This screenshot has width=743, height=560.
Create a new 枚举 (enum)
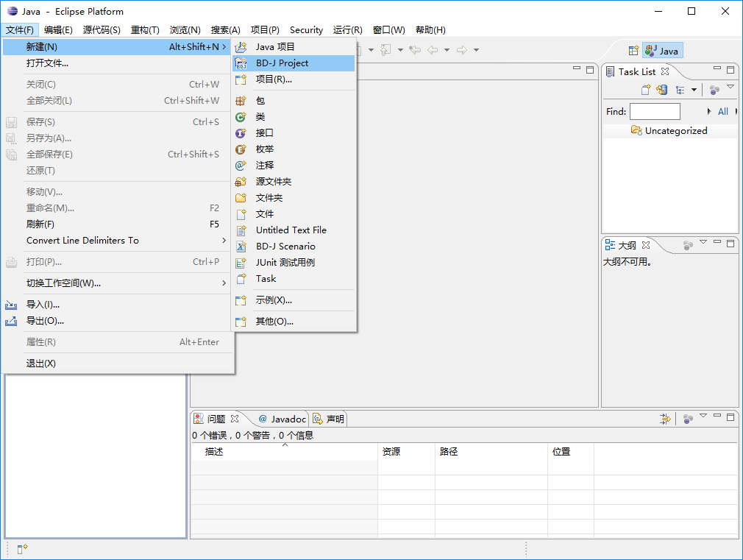pos(294,149)
